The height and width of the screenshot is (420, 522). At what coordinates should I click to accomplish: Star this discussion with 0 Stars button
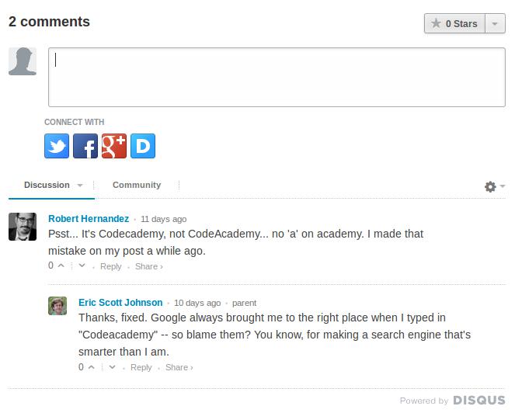click(x=455, y=23)
